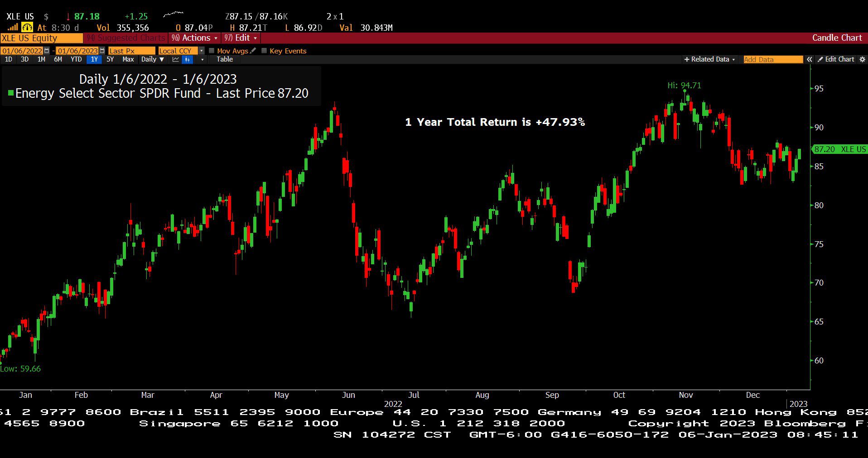Click the 60 price axis label
The height and width of the screenshot is (458, 868).
[819, 361]
